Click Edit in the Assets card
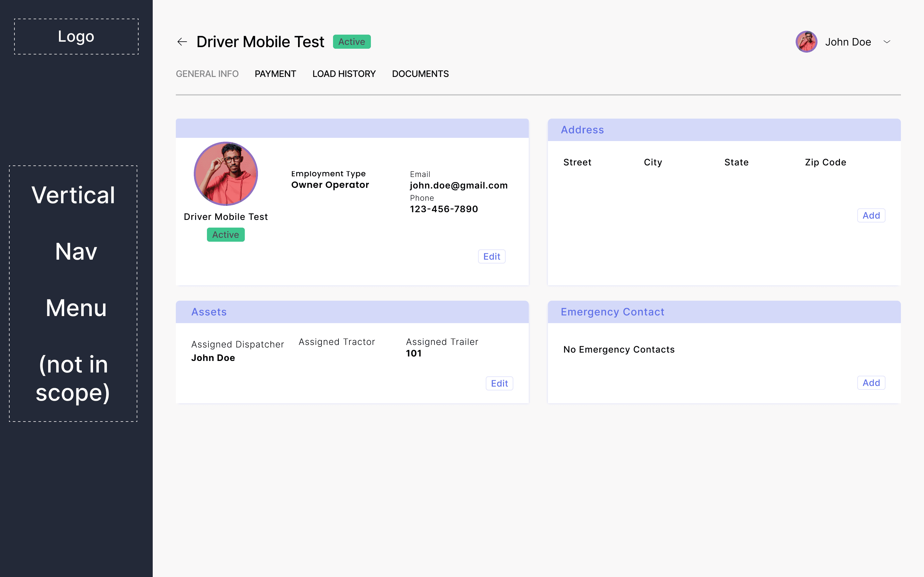This screenshot has width=924, height=577. [499, 383]
